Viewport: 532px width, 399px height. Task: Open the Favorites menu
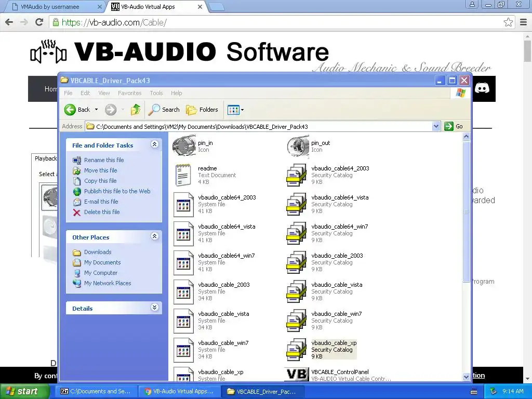pyautogui.click(x=129, y=93)
